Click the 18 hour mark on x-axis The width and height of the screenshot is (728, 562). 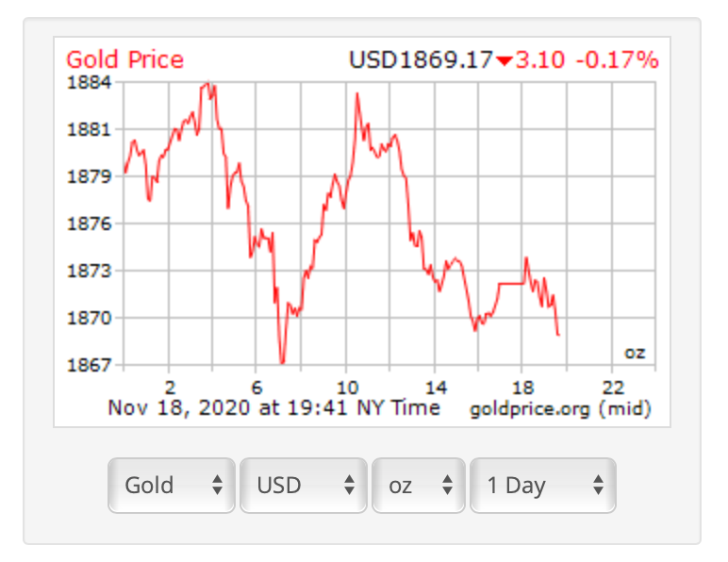523,387
